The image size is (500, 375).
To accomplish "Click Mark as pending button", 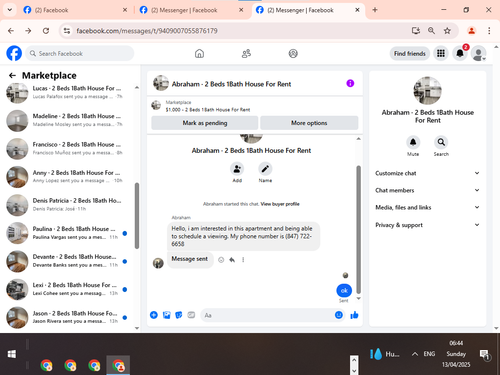I will (x=205, y=123).
